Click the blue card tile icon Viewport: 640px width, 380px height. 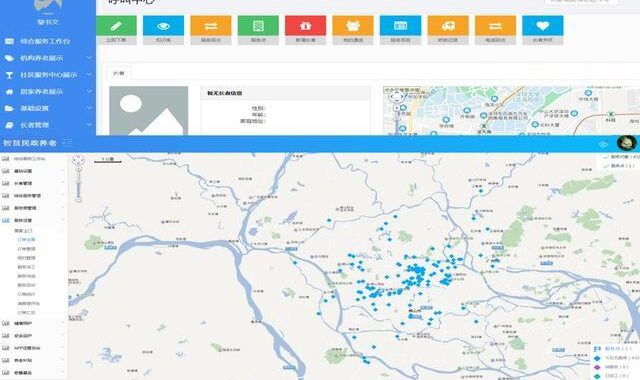click(x=400, y=26)
